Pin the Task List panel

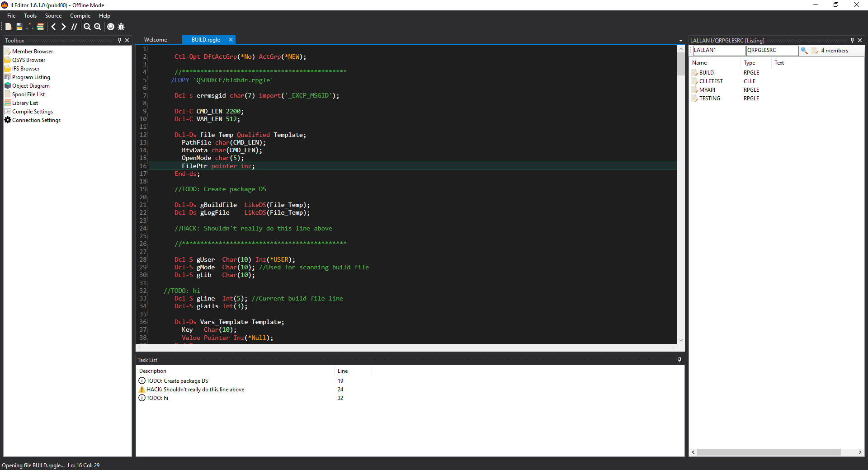679,360
